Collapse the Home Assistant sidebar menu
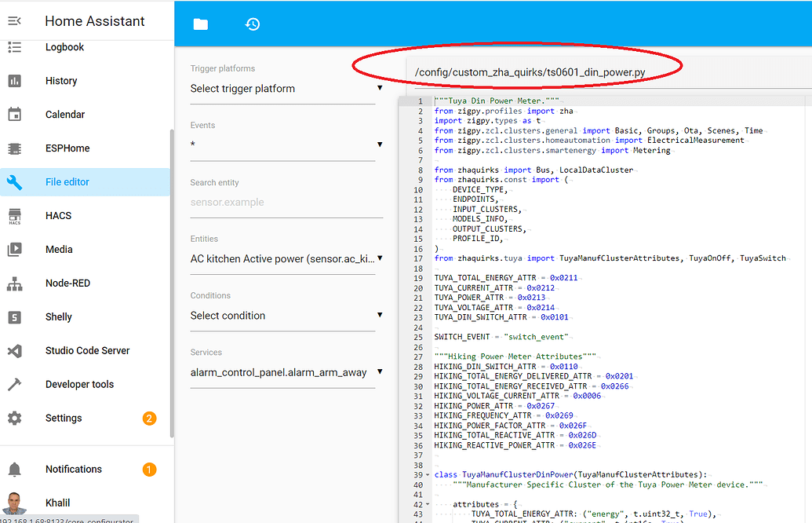Image resolution: width=812 pixels, height=523 pixels. pyautogui.click(x=14, y=21)
